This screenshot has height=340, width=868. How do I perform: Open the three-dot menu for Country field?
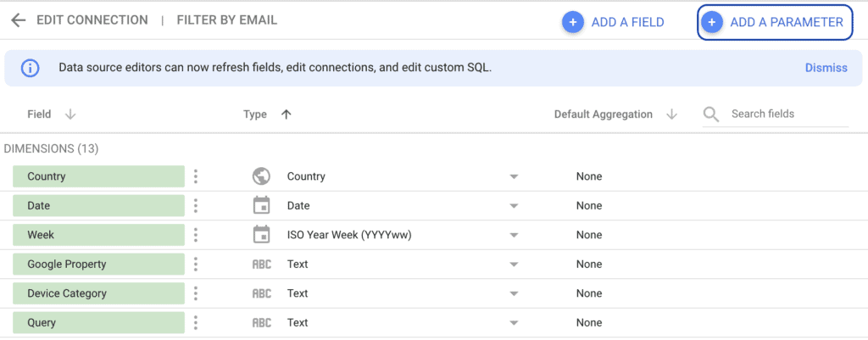[196, 176]
